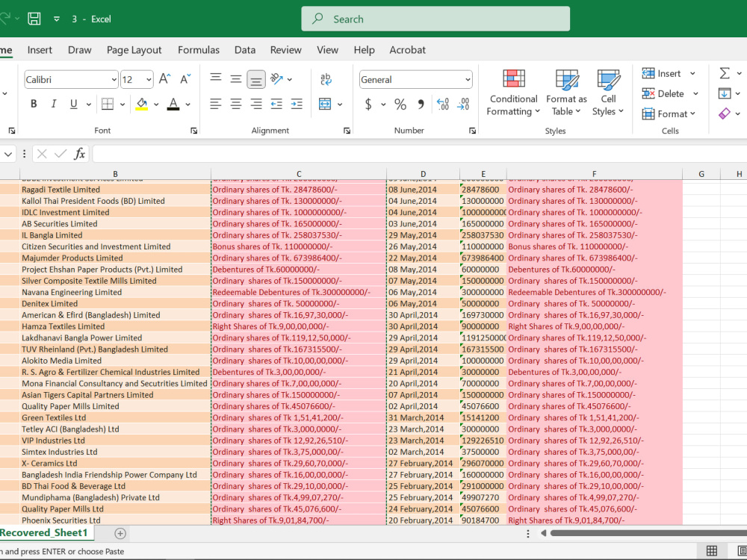Open the Formulas ribbon tab

coord(199,50)
